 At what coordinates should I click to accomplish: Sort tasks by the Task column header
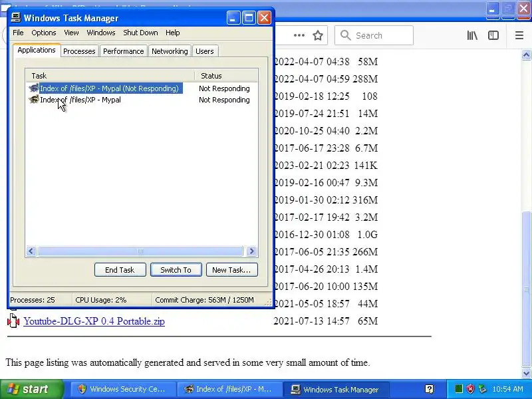pos(110,76)
